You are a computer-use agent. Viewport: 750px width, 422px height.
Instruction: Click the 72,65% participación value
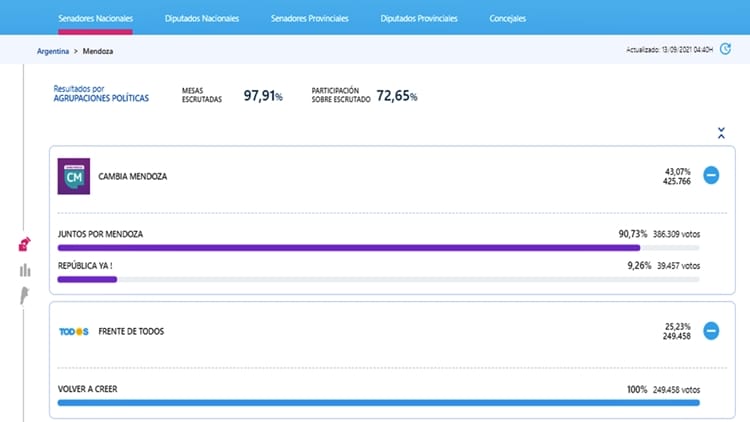(397, 96)
